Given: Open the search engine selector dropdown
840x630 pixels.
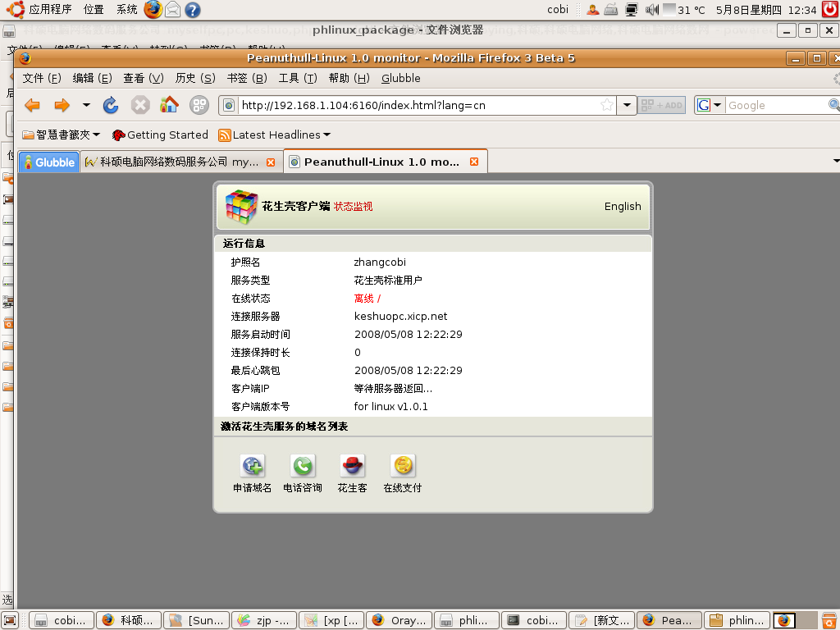Looking at the screenshot, I should click(710, 105).
